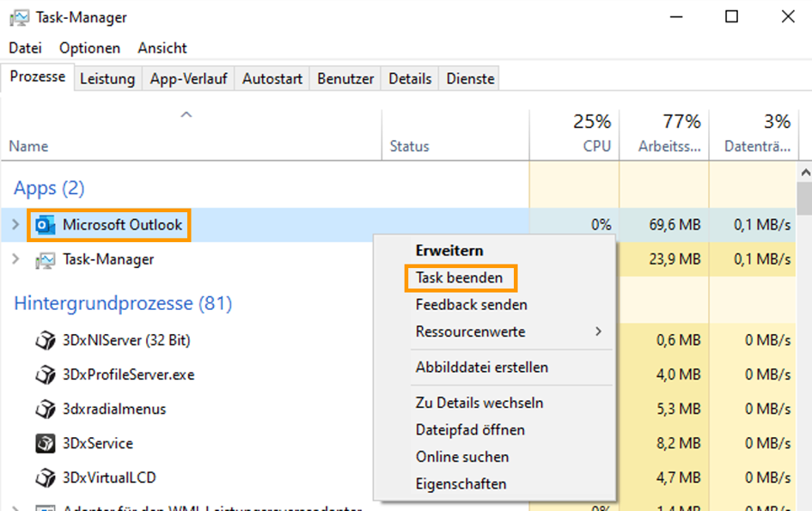Open the Ressourcenwerte submenu arrow

click(x=599, y=332)
